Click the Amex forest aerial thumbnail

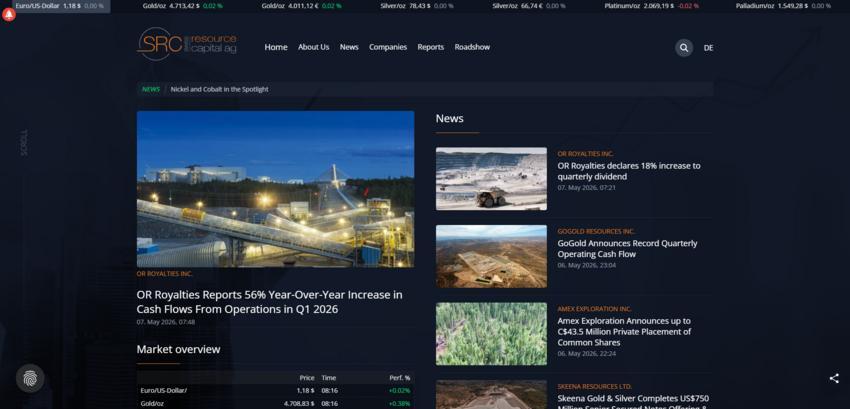tap(491, 334)
